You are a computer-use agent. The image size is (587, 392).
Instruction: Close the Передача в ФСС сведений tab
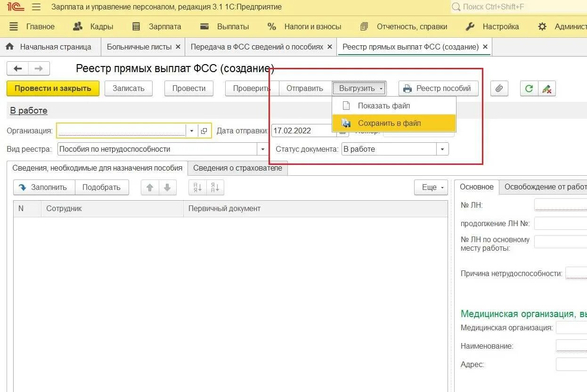click(x=330, y=47)
